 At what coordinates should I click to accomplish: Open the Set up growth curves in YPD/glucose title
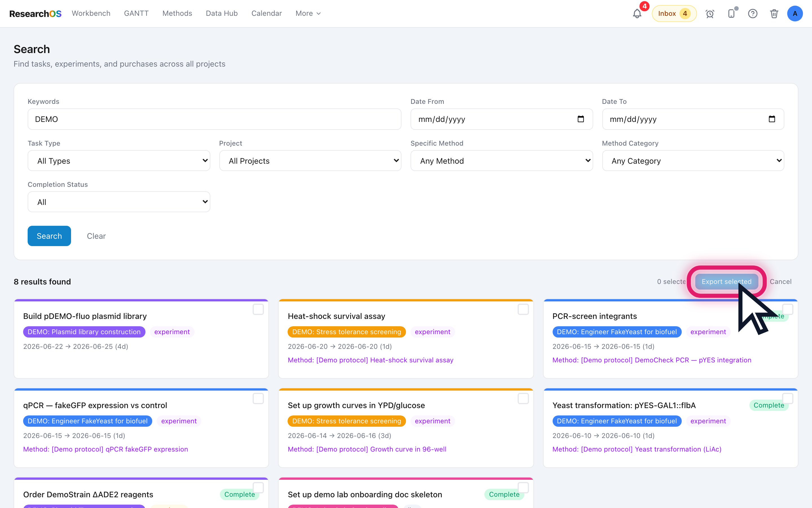356,405
